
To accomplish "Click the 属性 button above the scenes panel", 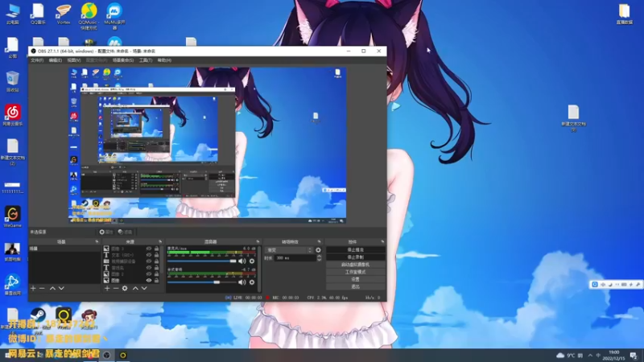I will pos(106,232).
